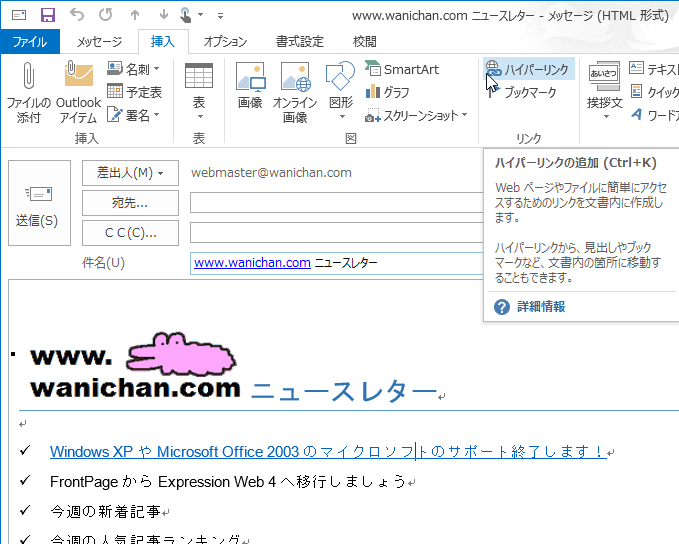Click the CC(C)... button
This screenshot has width=679, height=544.
(130, 233)
